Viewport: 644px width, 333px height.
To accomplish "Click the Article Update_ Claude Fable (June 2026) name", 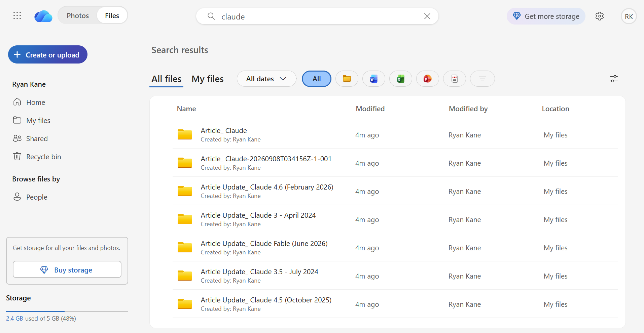I will (x=264, y=243).
